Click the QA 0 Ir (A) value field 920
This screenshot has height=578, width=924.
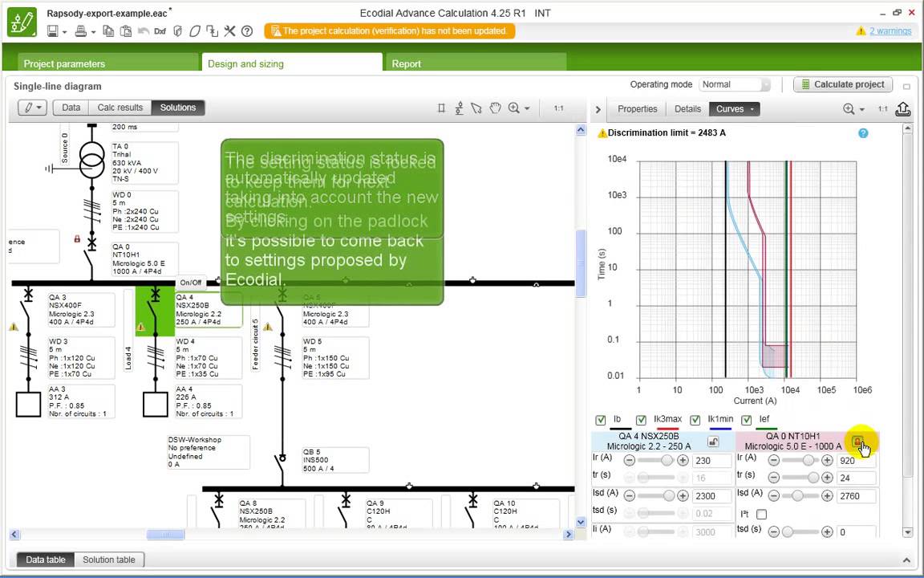pos(856,461)
